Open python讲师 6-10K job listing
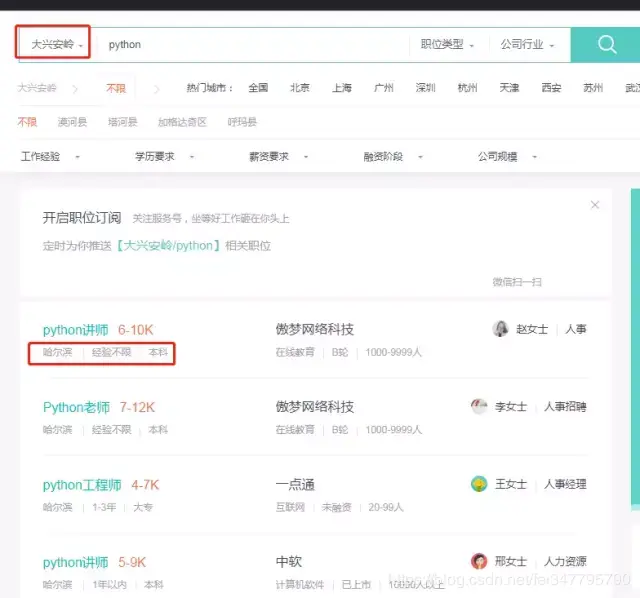This screenshot has height=598, width=640. pyautogui.click(x=76, y=330)
